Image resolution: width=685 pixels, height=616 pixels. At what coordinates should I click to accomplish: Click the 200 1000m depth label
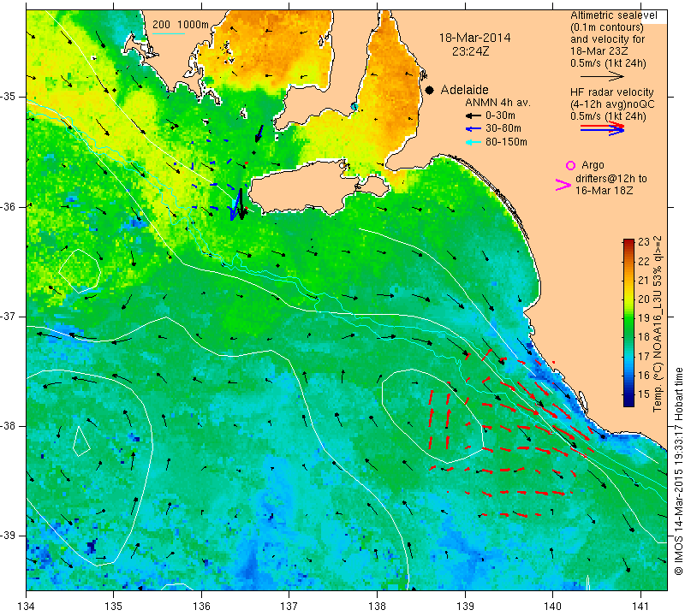[181, 25]
